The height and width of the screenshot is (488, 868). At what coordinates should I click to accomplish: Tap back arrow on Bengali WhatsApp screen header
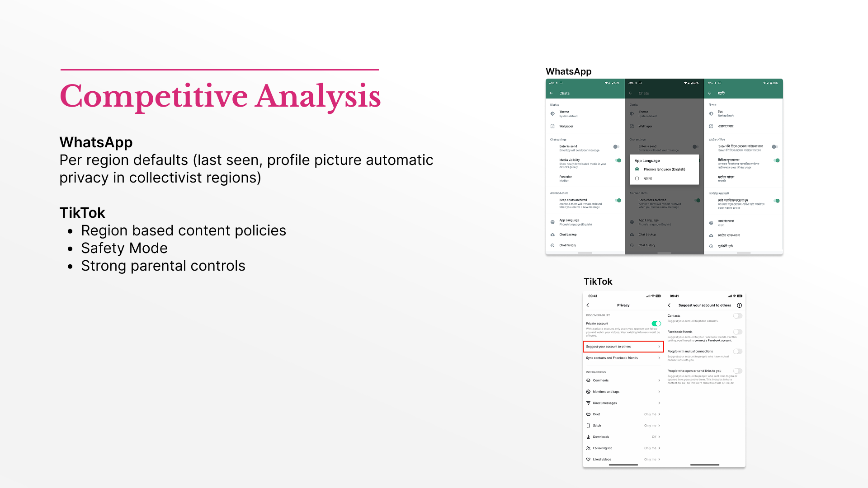pos(710,93)
